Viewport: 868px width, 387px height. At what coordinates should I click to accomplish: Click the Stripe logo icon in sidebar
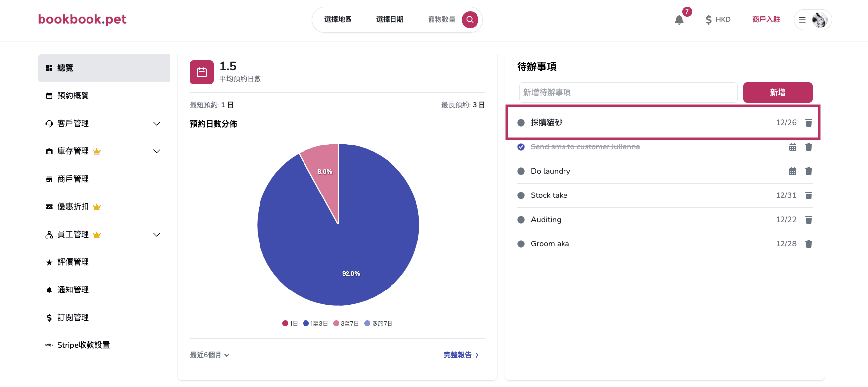pyautogui.click(x=49, y=345)
